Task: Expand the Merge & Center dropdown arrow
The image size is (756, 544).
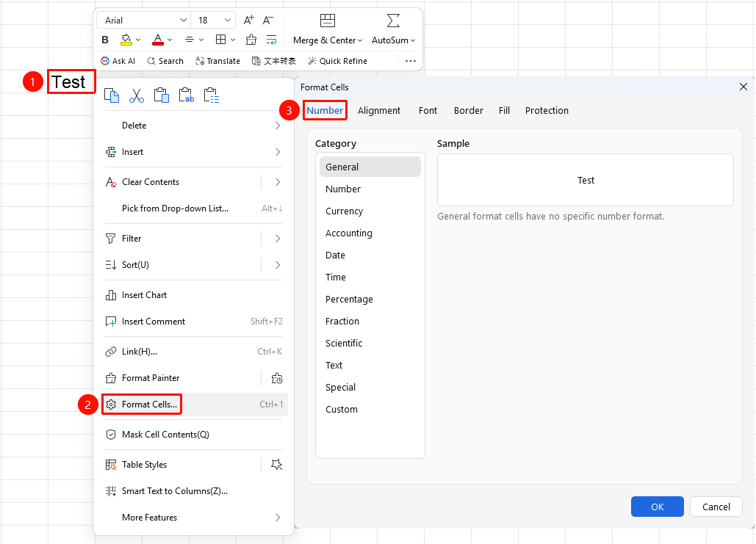Action: [360, 40]
